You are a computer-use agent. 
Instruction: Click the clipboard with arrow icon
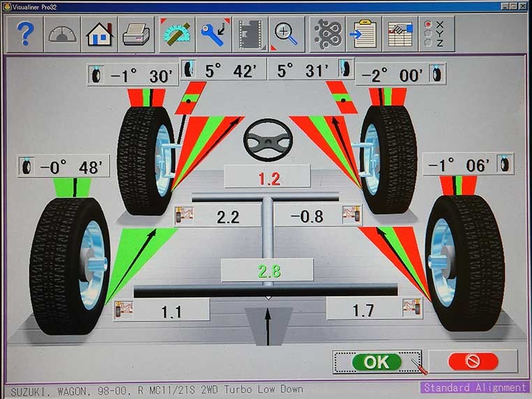coord(364,34)
